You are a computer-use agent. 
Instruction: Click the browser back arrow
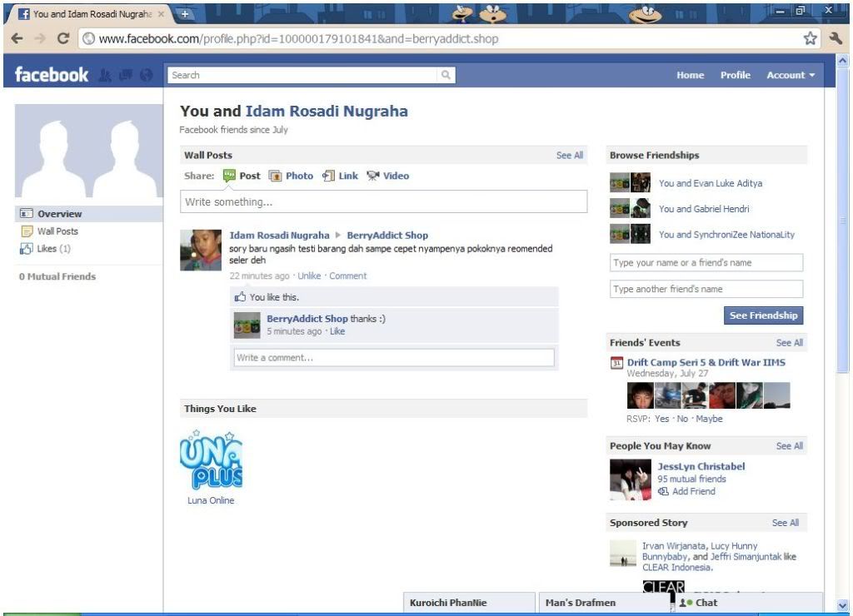tap(17, 38)
